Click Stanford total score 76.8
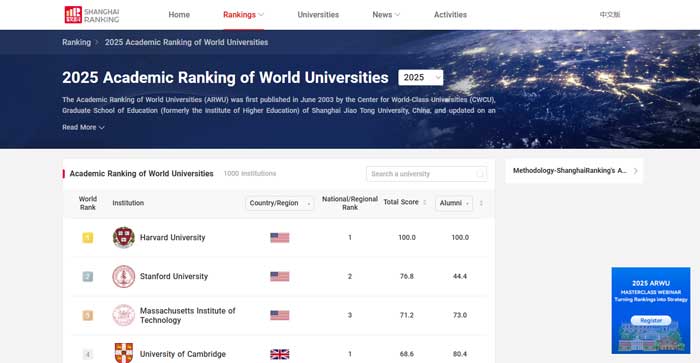 coord(407,276)
